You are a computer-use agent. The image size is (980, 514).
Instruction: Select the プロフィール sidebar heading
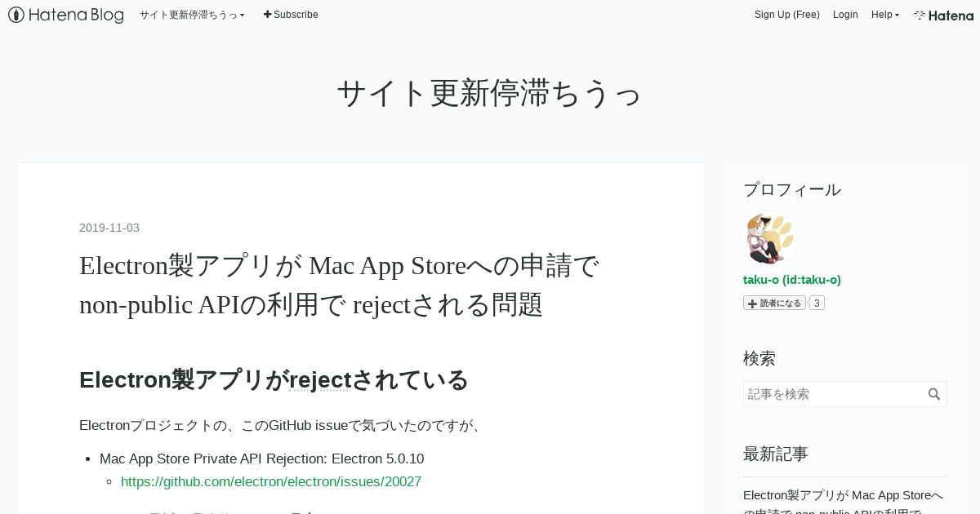792,189
